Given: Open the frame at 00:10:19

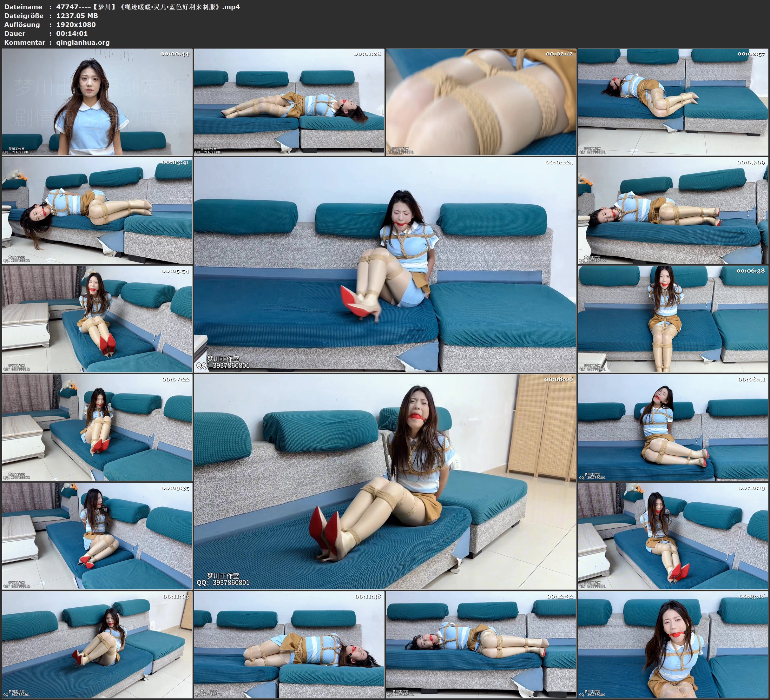Looking at the screenshot, I should coord(673,536).
